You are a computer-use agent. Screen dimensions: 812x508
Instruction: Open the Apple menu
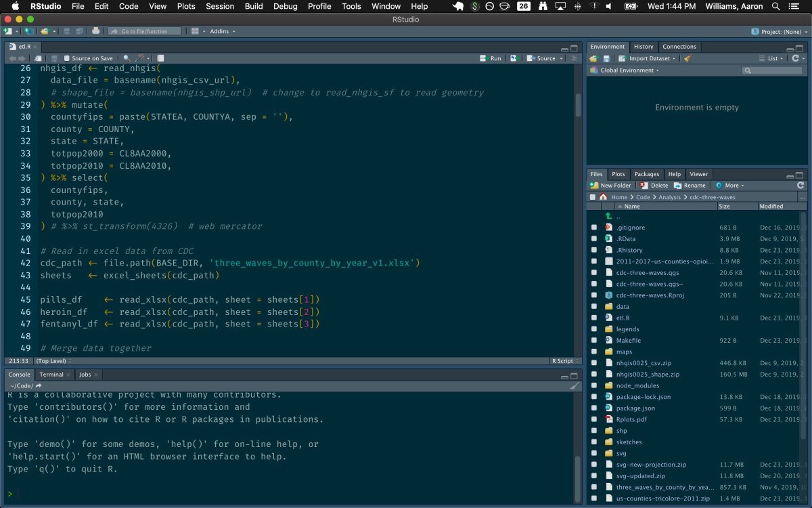coord(15,6)
